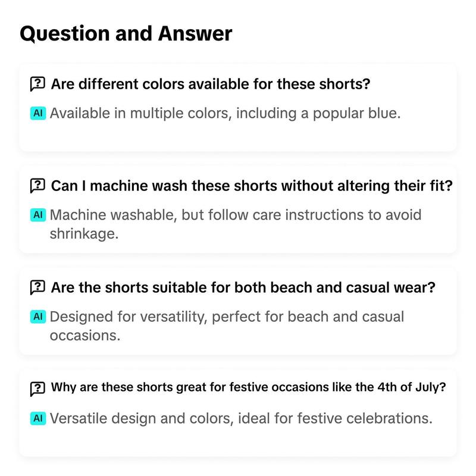
Task: Open the 4th of July festive question
Action: (x=248, y=387)
